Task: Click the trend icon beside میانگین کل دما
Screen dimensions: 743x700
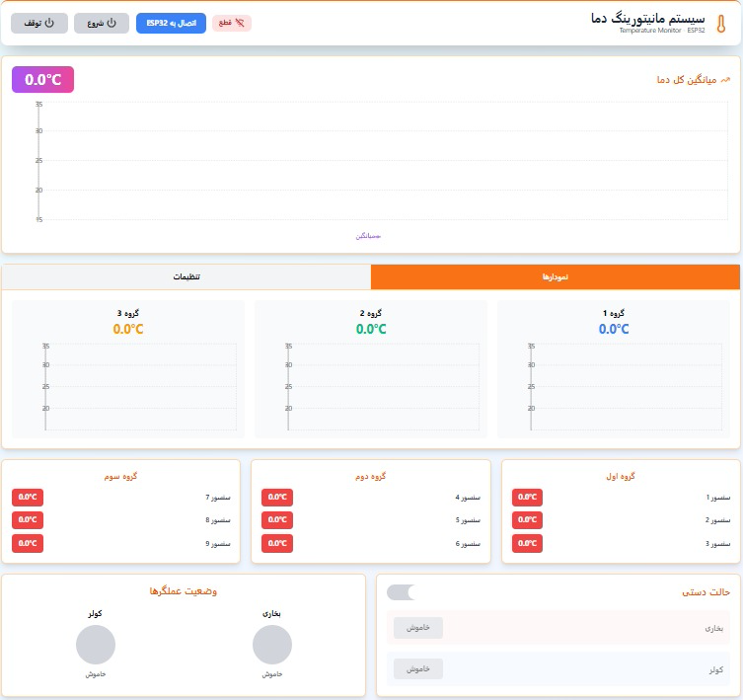Action: (x=725, y=80)
